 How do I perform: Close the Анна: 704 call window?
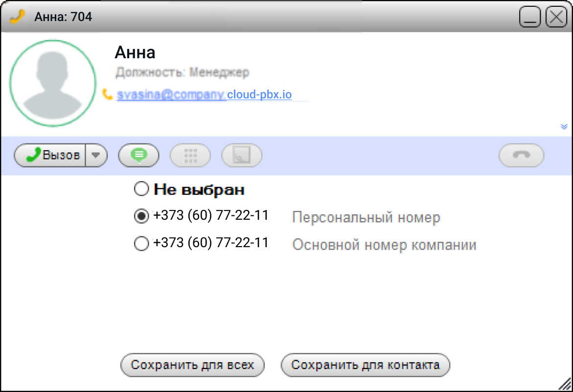(x=555, y=17)
